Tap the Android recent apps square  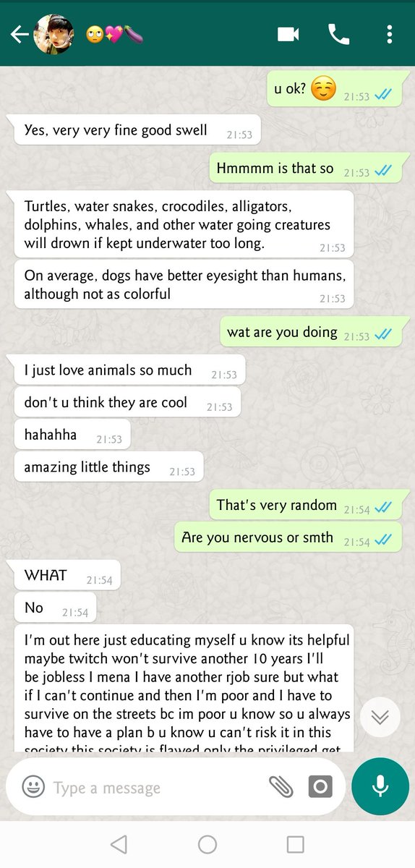(x=295, y=844)
